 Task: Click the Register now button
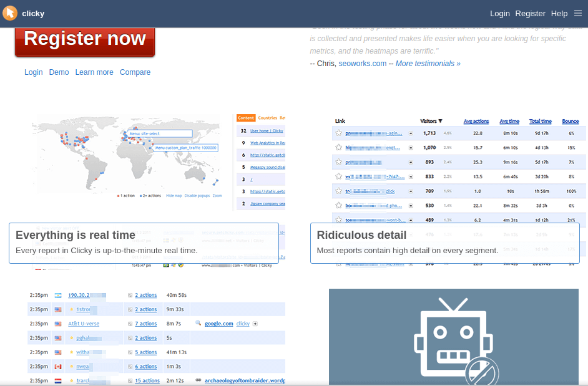pyautogui.click(x=85, y=41)
